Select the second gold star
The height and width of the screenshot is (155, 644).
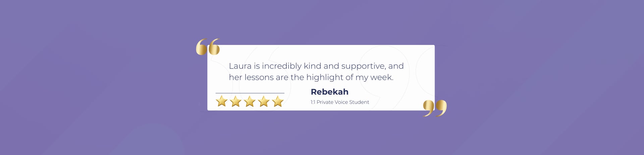coord(235,101)
